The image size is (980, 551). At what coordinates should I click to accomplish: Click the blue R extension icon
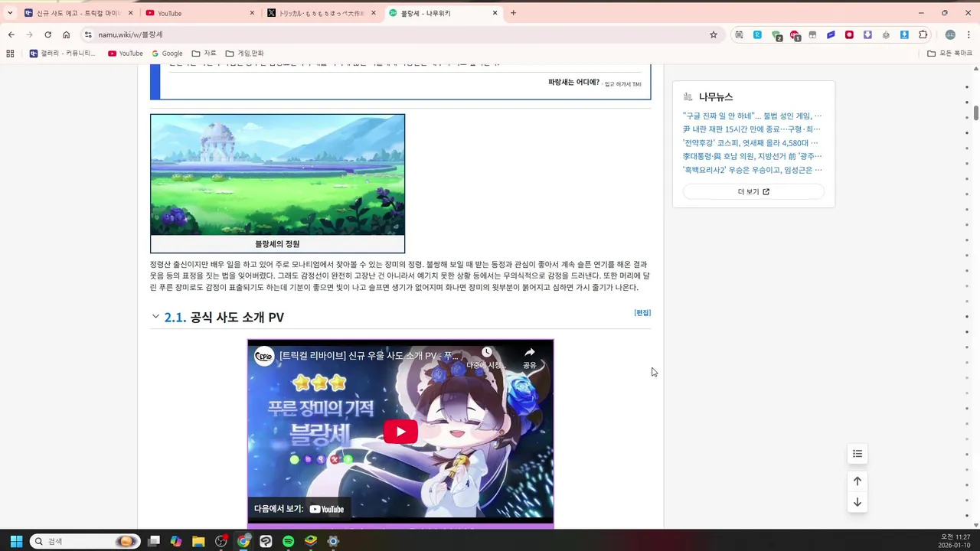point(757,34)
